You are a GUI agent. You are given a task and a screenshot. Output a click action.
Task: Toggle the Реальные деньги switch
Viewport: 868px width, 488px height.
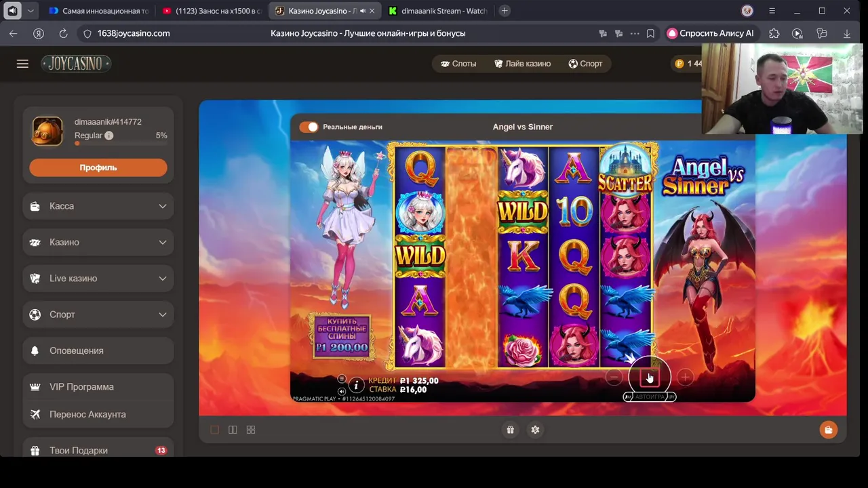[309, 127]
